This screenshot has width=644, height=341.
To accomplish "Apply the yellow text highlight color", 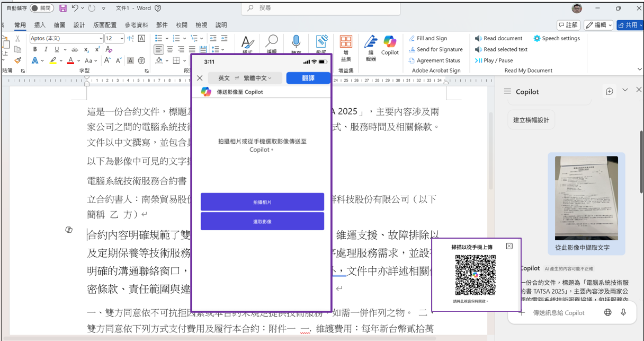I will click(x=53, y=60).
